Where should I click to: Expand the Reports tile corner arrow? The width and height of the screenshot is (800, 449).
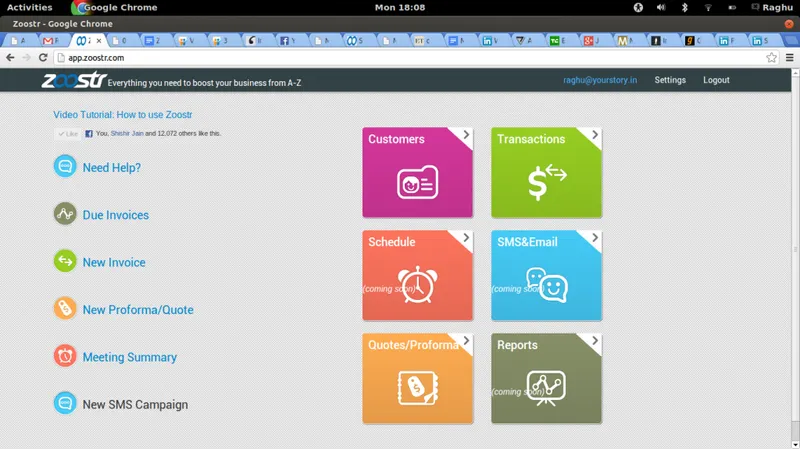coord(594,341)
